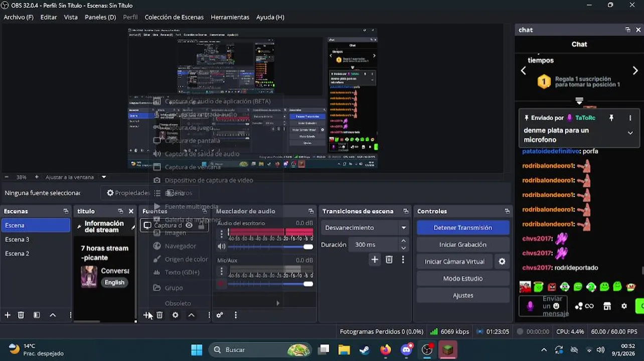Add a new scene in Escenas panel
Viewport: 644px width, 361px height.
[x=8, y=315]
